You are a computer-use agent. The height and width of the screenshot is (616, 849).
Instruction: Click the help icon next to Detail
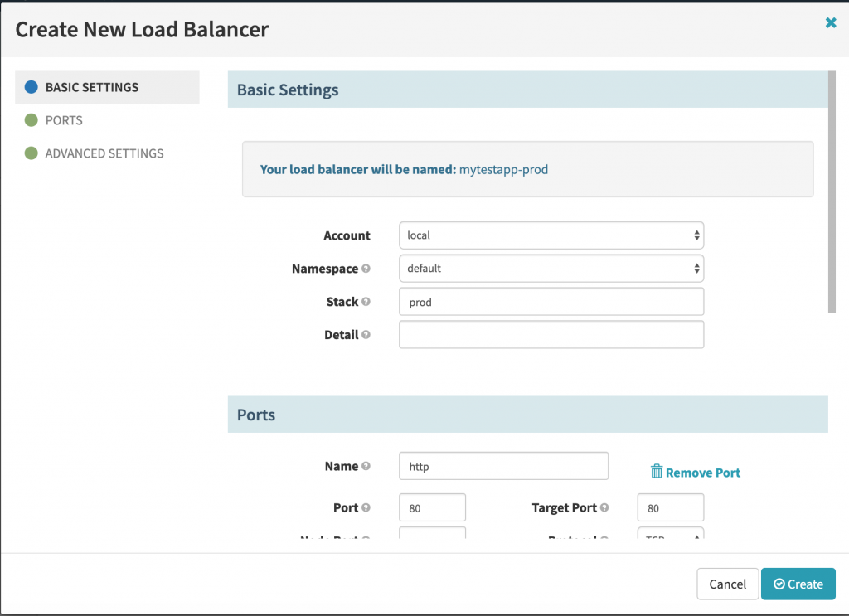coord(366,335)
